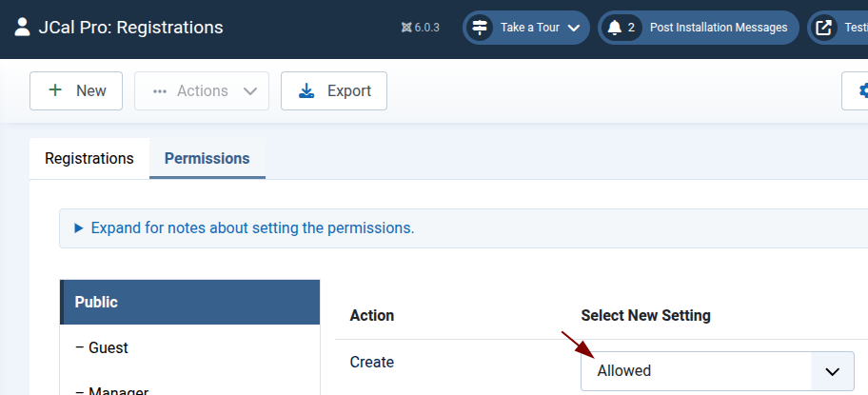Click the JCal Pro: Registrations title
Viewport: 868px width, 395px height.
(130, 27)
